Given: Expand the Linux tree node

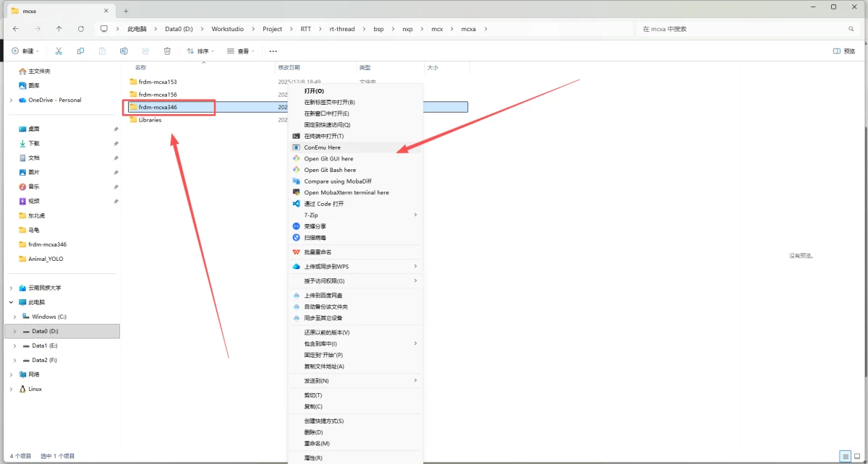Looking at the screenshot, I should coord(11,389).
